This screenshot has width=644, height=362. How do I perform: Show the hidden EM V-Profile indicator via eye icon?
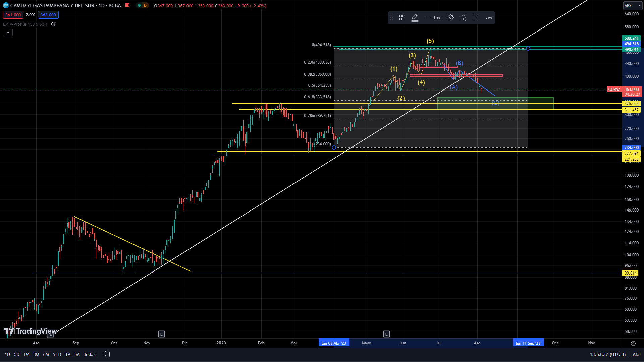54,24
